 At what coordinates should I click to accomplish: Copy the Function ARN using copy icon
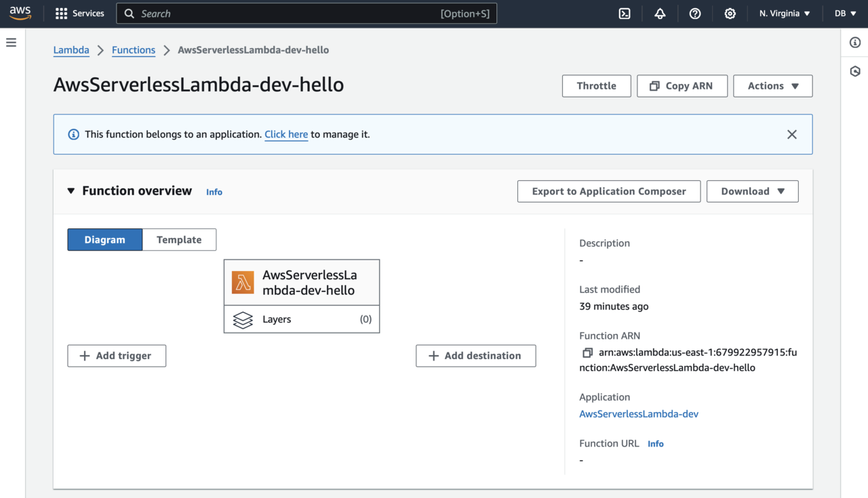tap(587, 352)
